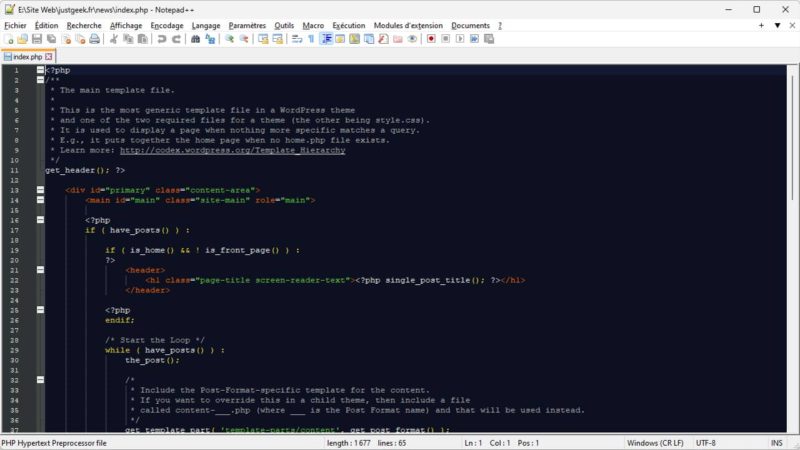Open the Exécution menu
Screen dimensions: 800x450
(x=349, y=26)
